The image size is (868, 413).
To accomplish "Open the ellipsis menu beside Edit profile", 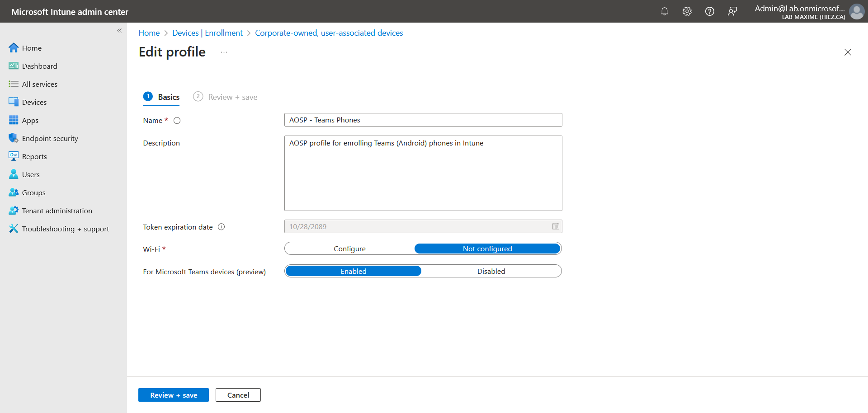I will (x=224, y=52).
